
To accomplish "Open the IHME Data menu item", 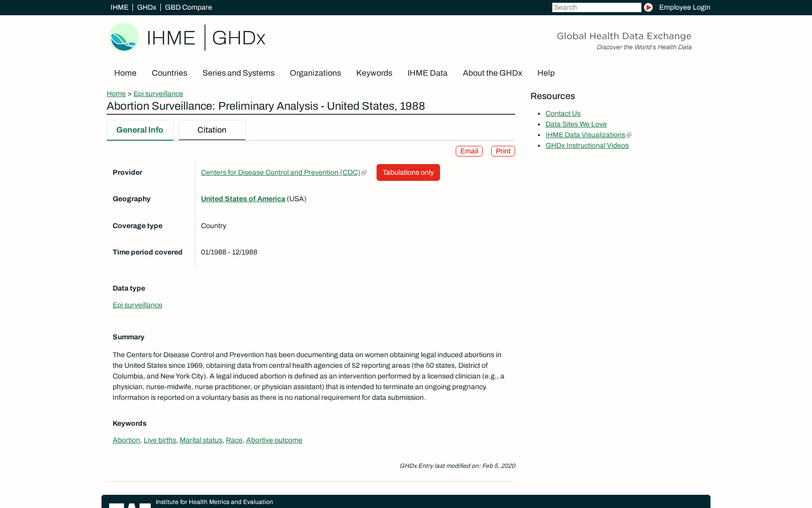I will pyautogui.click(x=427, y=73).
